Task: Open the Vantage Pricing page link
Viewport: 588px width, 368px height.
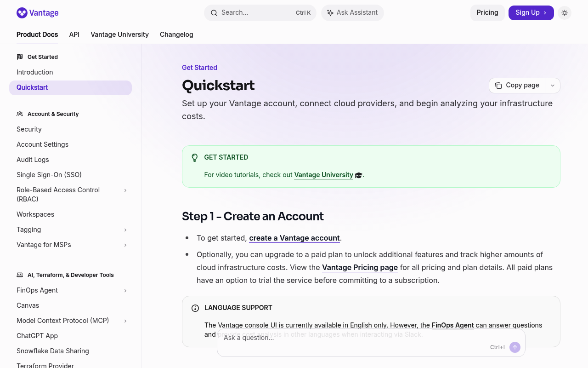Action: pos(360,268)
